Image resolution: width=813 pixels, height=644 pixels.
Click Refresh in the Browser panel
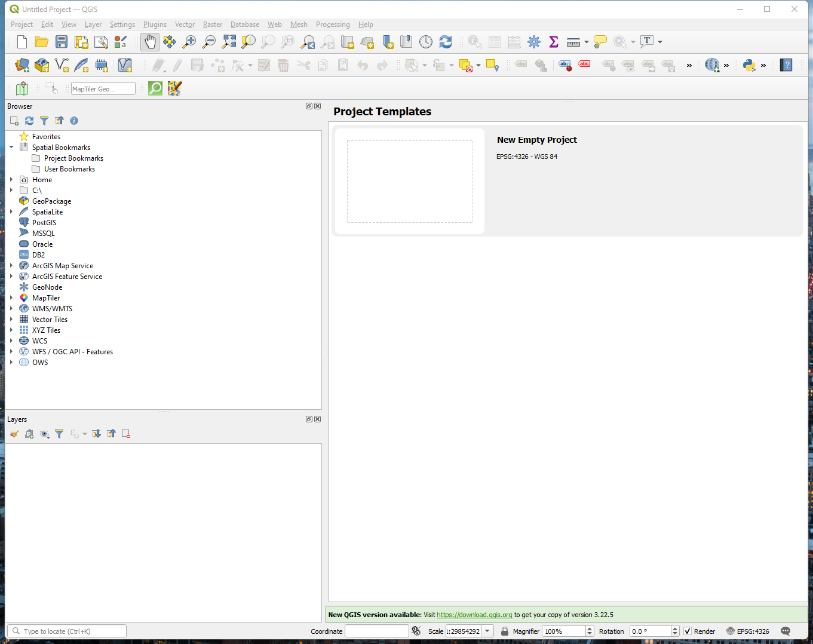coord(29,121)
